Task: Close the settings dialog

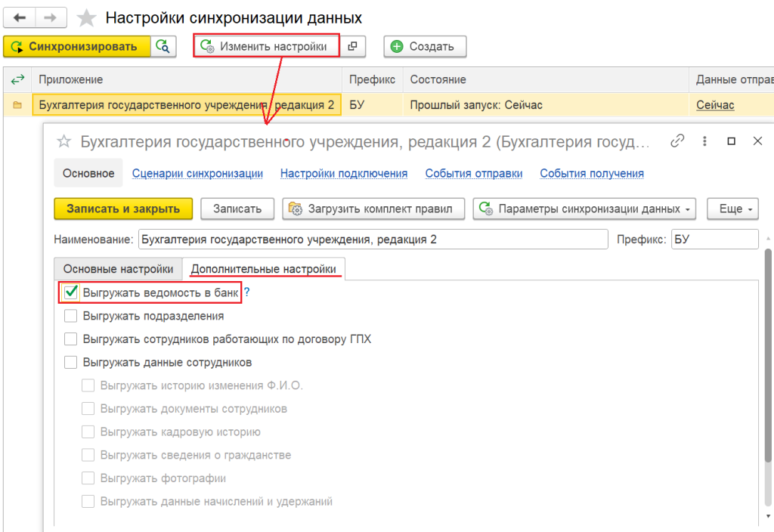Action: (757, 141)
